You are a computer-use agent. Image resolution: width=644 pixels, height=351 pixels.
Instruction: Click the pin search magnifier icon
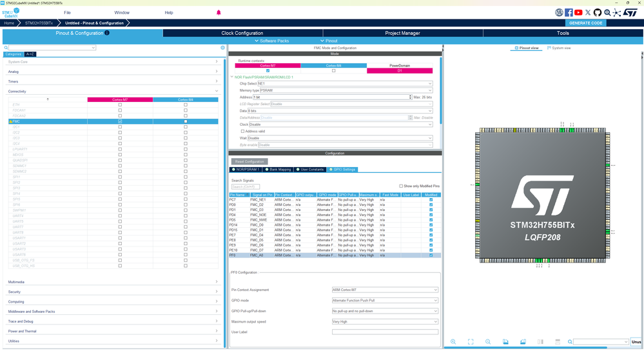click(570, 342)
